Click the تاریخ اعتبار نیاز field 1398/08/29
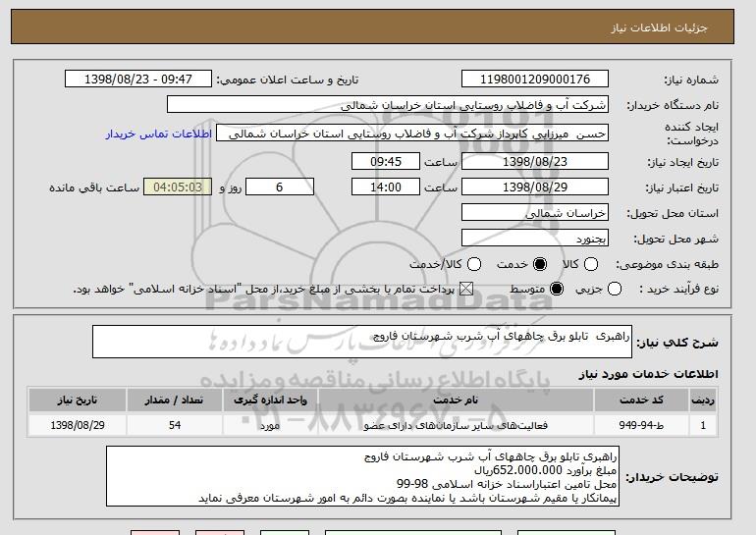Viewport: 756px width, 535px height. click(x=535, y=187)
